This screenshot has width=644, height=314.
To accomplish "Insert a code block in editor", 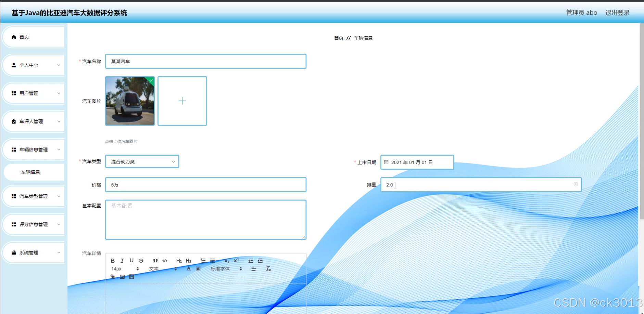I will tap(165, 261).
